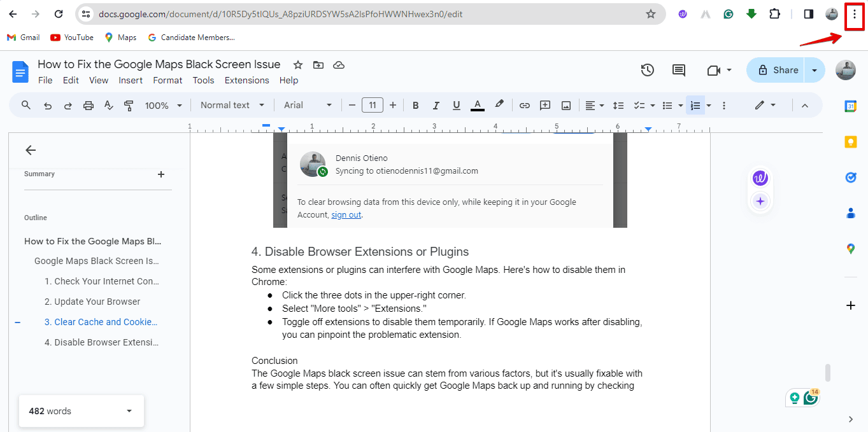Click the print icon in toolbar
Screen dimensions: 868x432
pos(89,106)
